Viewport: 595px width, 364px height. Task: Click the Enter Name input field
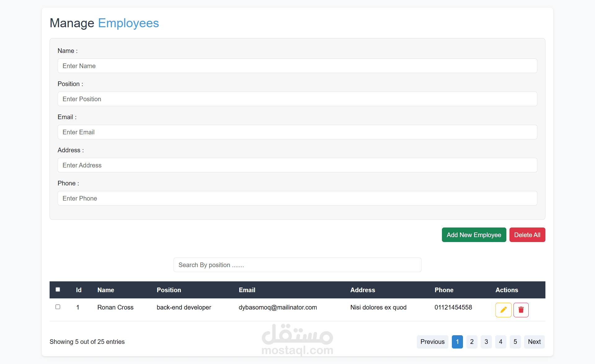297,66
